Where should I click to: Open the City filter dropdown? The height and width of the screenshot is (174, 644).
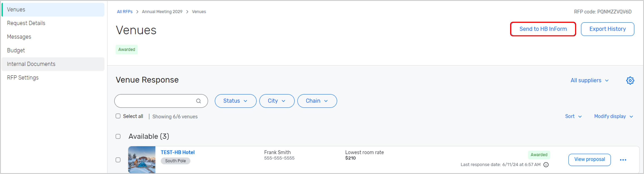tap(277, 101)
